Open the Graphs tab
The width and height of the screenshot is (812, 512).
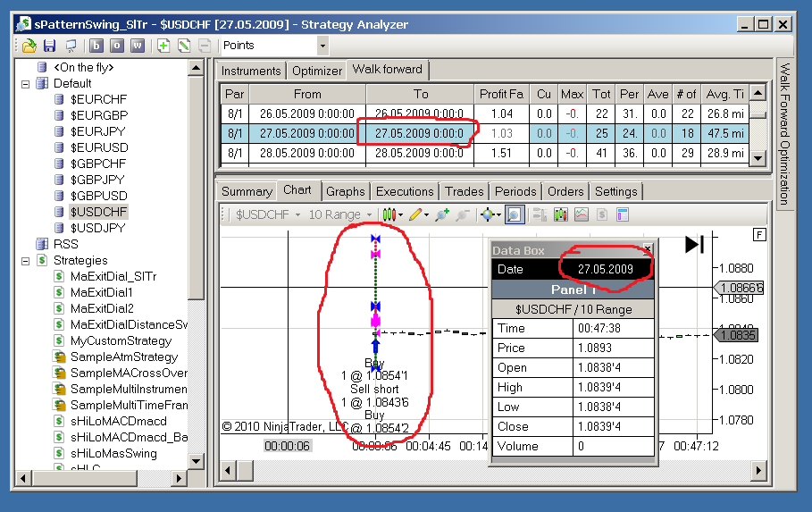click(346, 192)
